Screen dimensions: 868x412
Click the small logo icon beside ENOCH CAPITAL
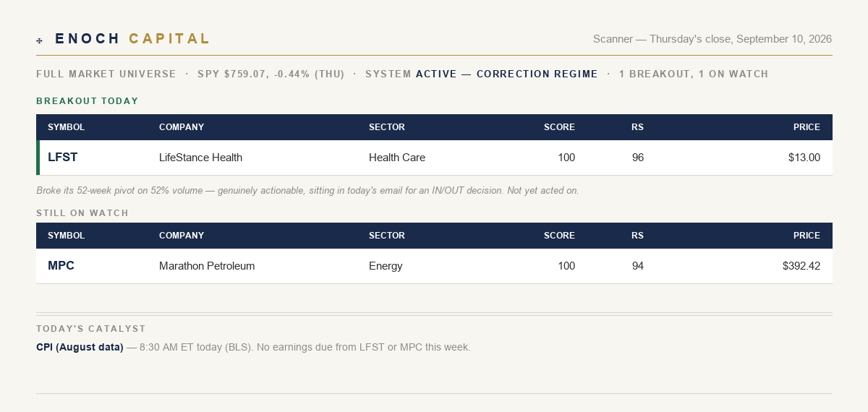pyautogui.click(x=39, y=40)
